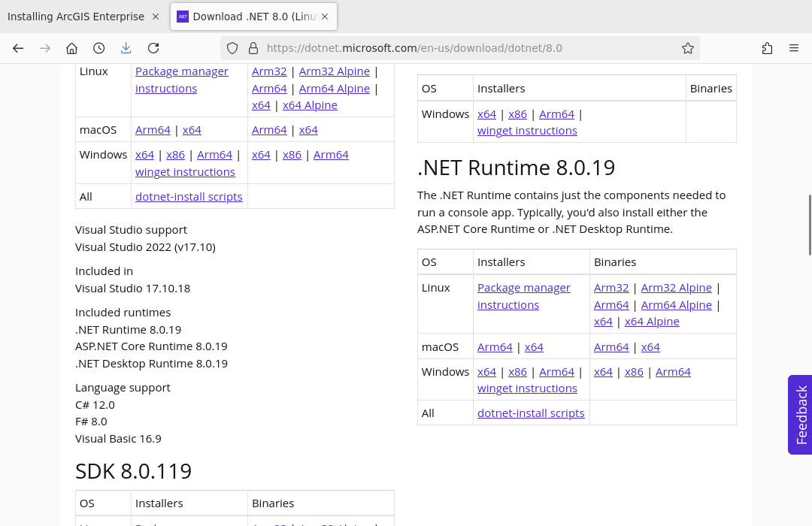Viewport: 812px width, 526px height.
Task: Reload the current page
Action: click(x=153, y=48)
